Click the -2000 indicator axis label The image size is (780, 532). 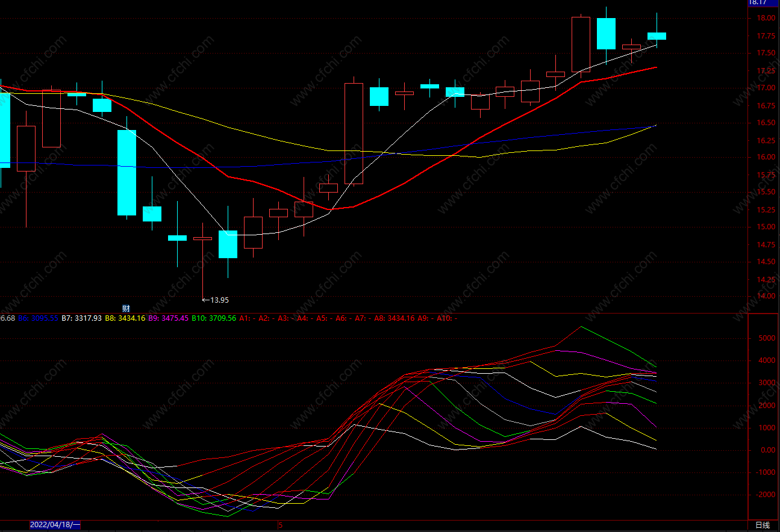(x=766, y=495)
